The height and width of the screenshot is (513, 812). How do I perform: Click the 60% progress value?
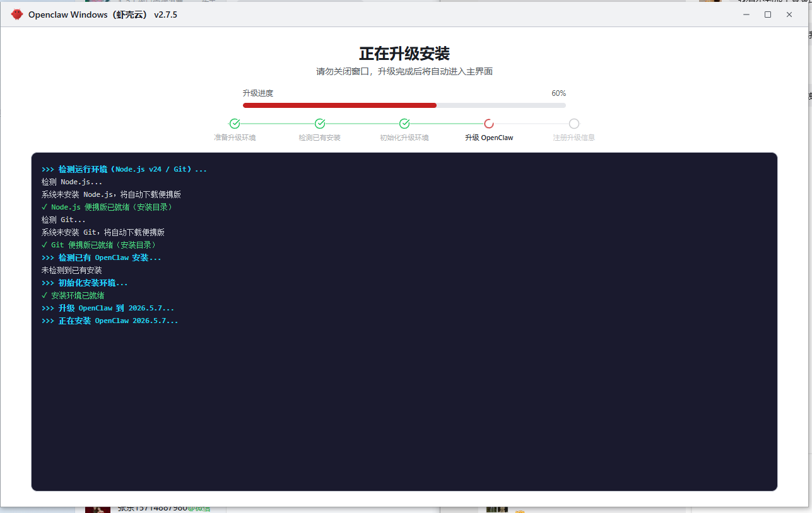point(558,93)
